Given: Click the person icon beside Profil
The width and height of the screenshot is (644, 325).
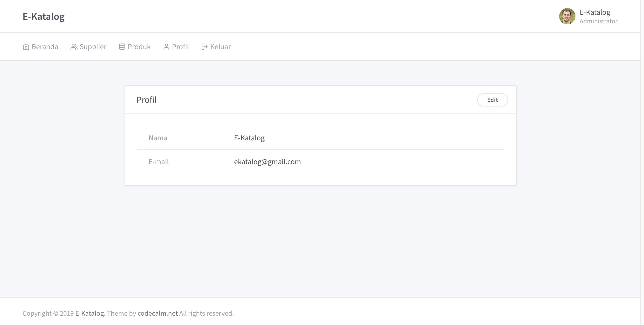Looking at the screenshot, I should click(166, 47).
